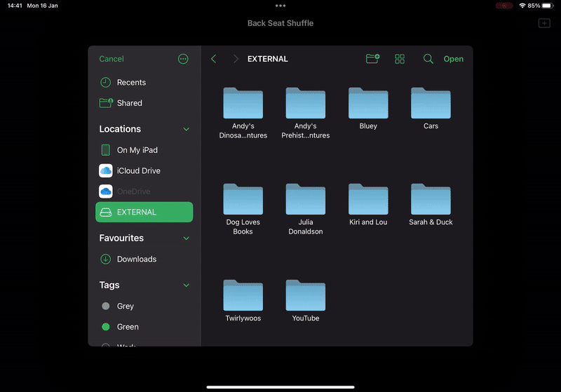The image size is (561, 392).
Task: Select the OneDrive location label
Action: pyautogui.click(x=133, y=191)
